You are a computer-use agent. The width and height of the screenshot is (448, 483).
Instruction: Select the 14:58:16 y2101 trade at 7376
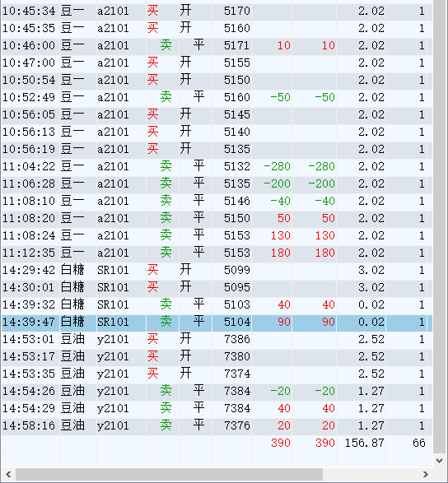coord(217,425)
